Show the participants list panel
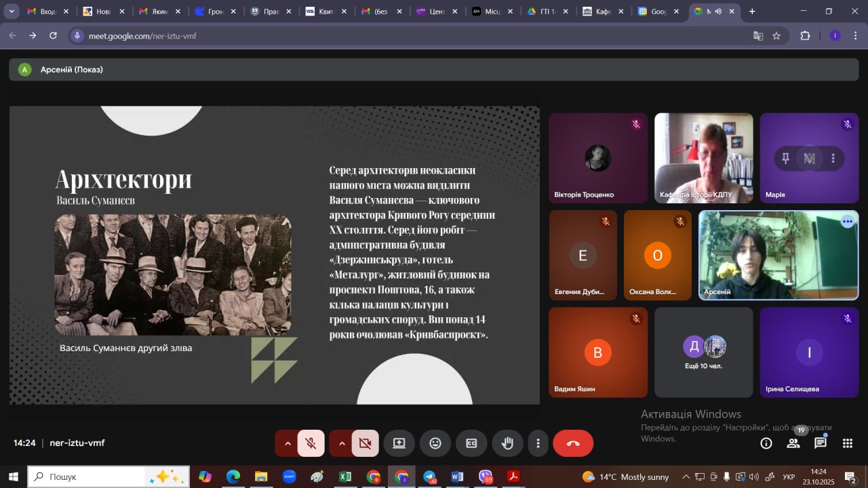This screenshot has height=488, width=868. [793, 443]
